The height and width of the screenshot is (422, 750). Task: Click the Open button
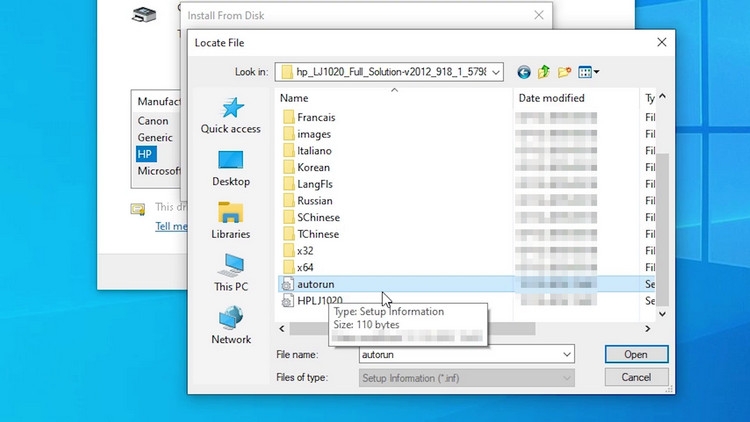click(636, 355)
